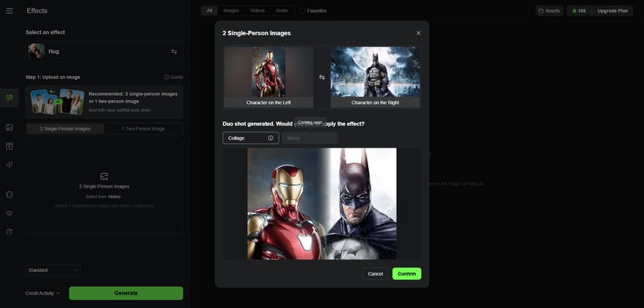Select the Images filter tab
Viewport: 644px width, 308px height.
[231, 11]
